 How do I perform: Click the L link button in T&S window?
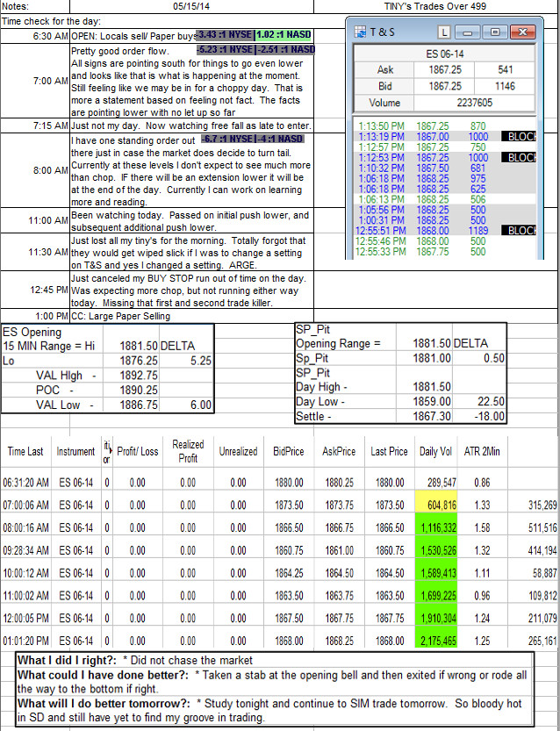tap(444, 32)
